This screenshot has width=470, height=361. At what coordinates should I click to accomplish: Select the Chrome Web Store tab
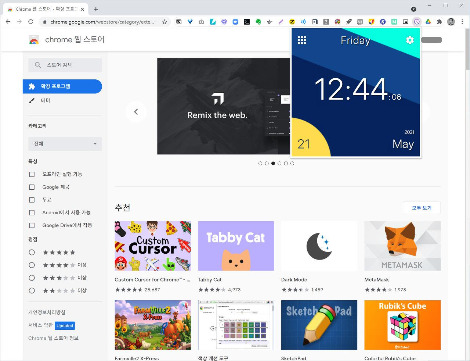[x=46, y=9]
